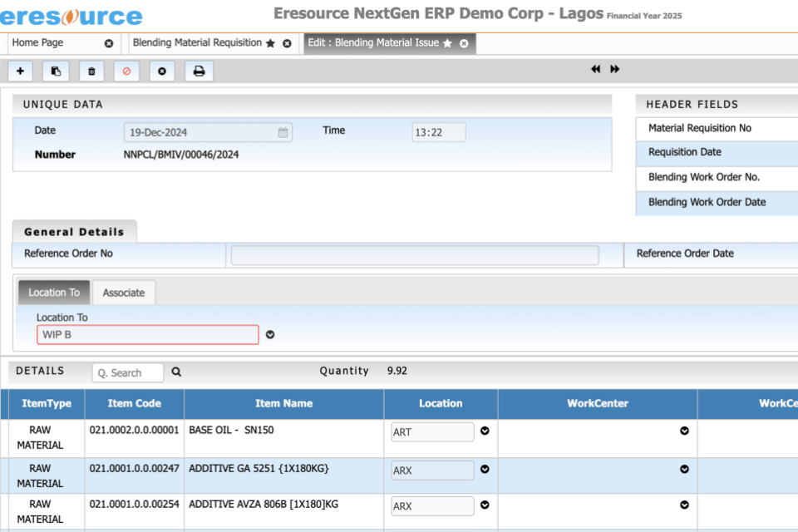Screen dimensions: 798x532
Task: Open WorkCenter dropdown for ADDITIVE GA 5251 row
Action: coord(684,469)
